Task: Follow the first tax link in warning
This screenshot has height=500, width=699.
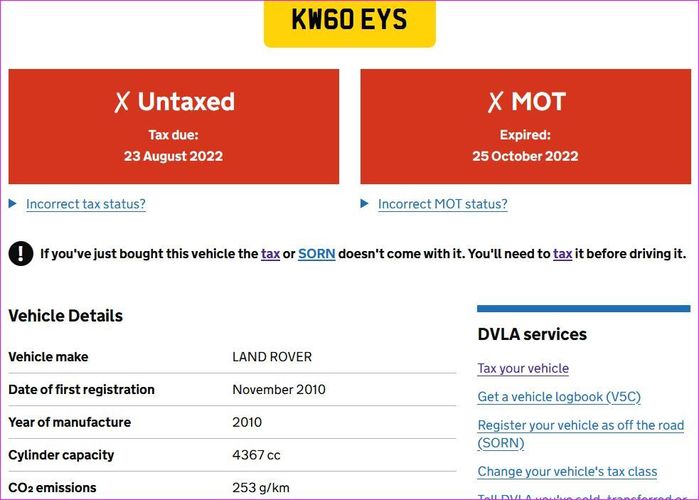Action: tap(270, 254)
